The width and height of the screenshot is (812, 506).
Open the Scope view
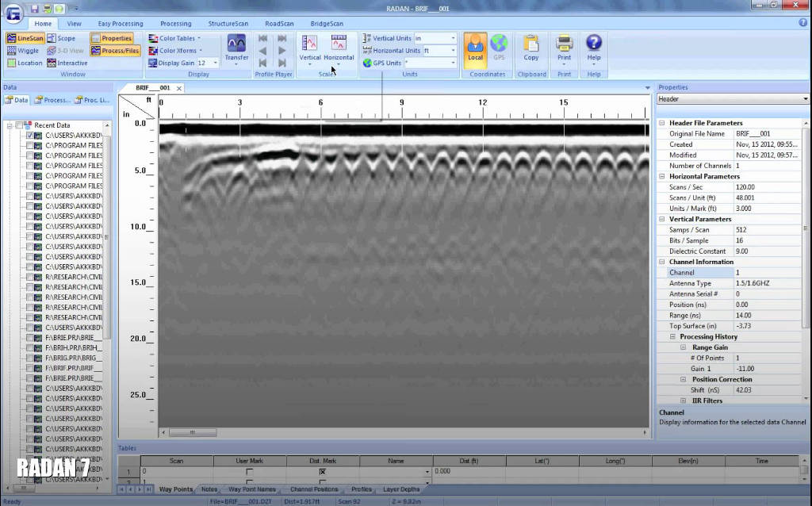click(x=62, y=38)
